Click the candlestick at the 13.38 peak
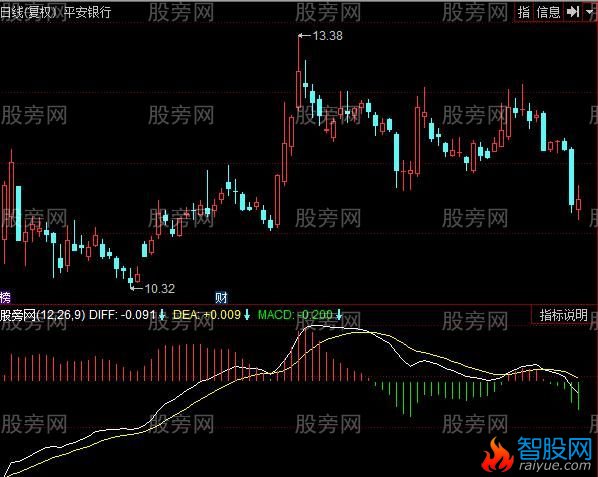 tap(299, 72)
